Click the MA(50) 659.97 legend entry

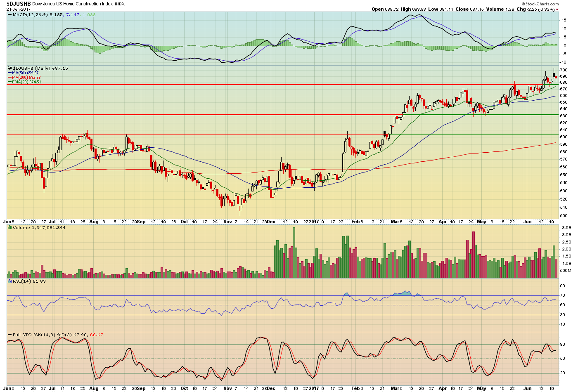point(25,73)
